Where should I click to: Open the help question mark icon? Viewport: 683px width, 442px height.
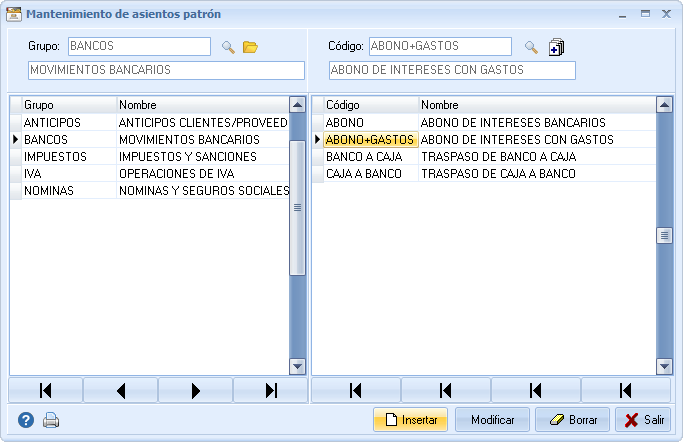click(26, 420)
